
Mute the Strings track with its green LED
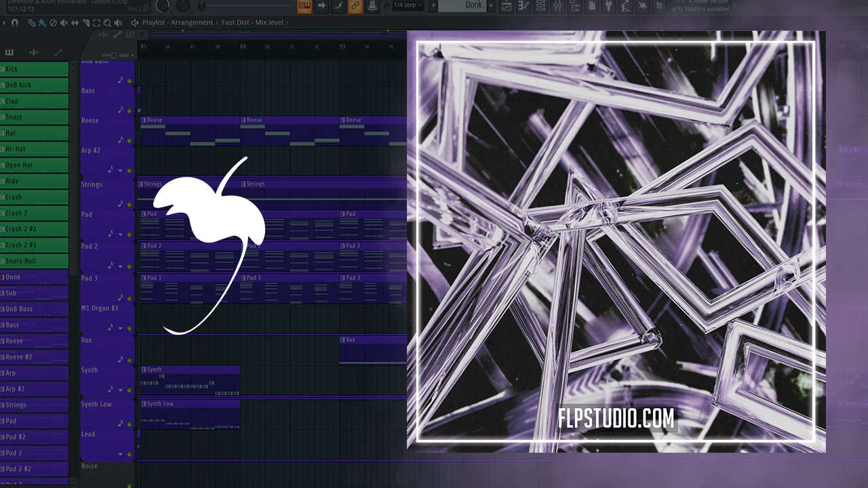pos(129,205)
